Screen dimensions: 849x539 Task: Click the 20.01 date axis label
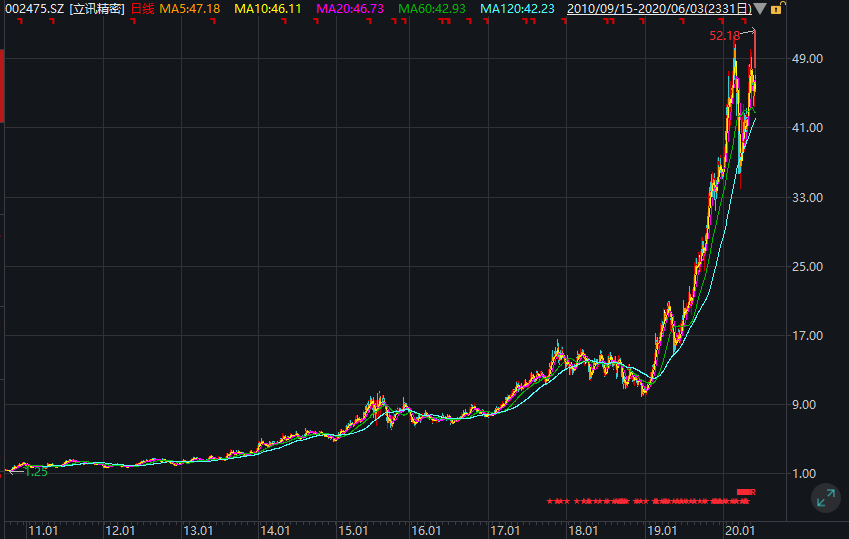point(740,530)
